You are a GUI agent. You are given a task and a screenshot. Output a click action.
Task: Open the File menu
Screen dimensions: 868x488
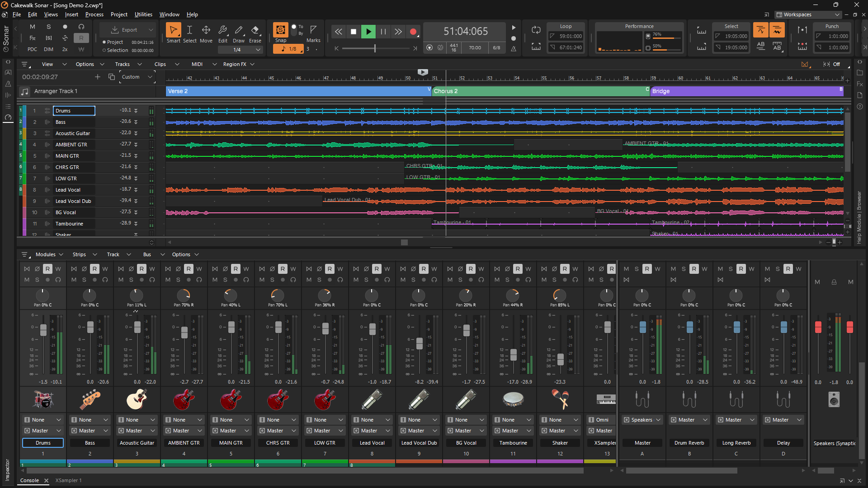pyautogui.click(x=17, y=14)
